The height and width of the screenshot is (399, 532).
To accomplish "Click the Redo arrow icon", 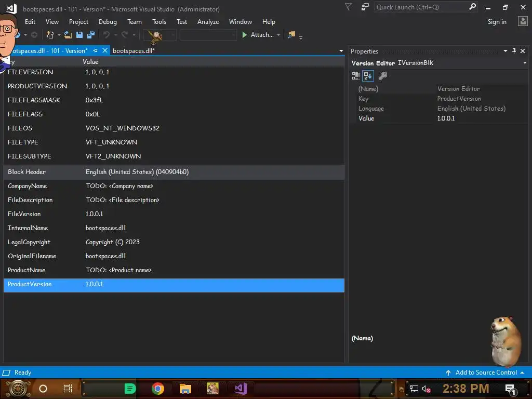I will (x=125, y=35).
